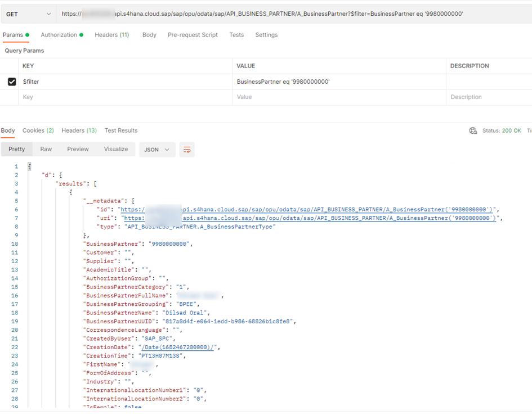This screenshot has width=532, height=415.
Task: View response Headers (13) tab
Action: coord(79,130)
